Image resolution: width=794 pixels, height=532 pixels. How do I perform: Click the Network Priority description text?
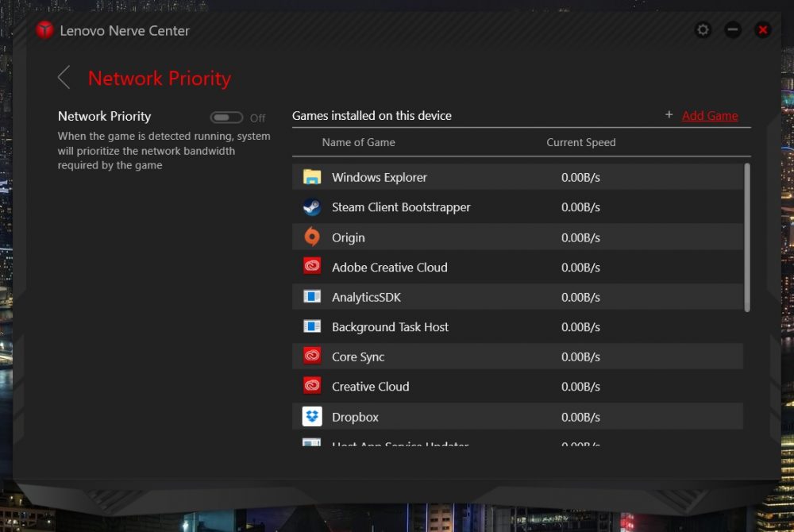point(164,150)
